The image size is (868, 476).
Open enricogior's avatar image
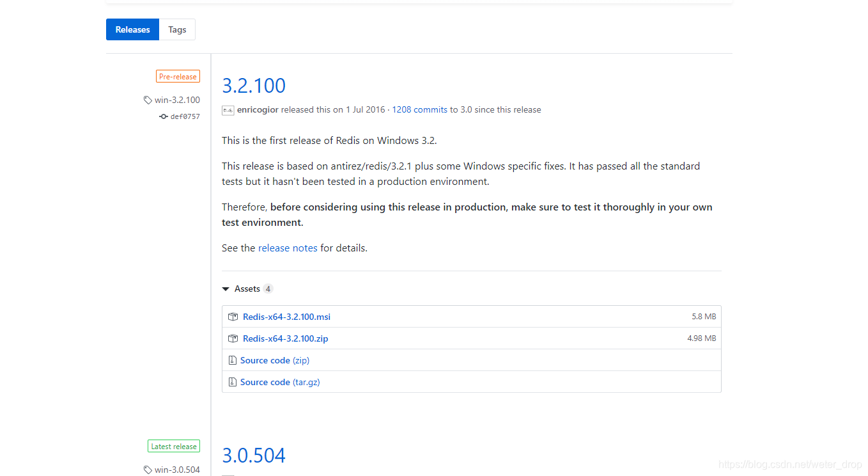[x=228, y=110]
